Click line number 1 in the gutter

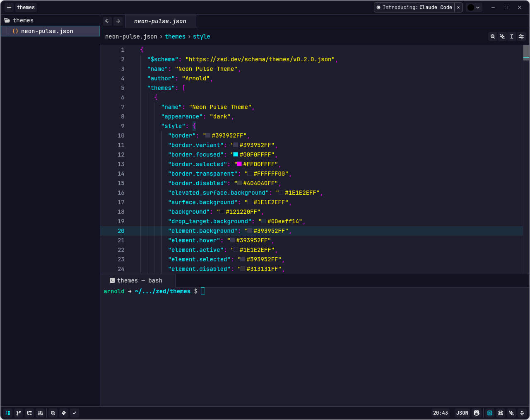(x=123, y=50)
